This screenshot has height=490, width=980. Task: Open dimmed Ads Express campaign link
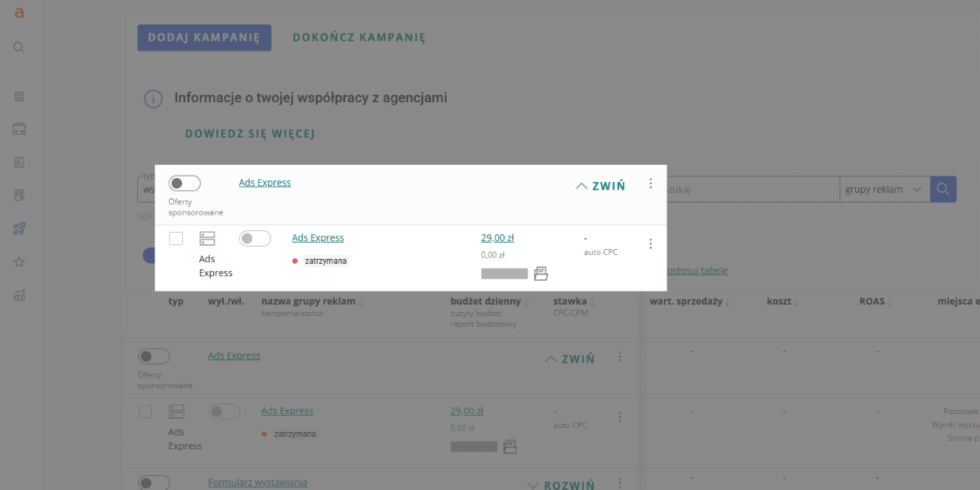pos(234,356)
